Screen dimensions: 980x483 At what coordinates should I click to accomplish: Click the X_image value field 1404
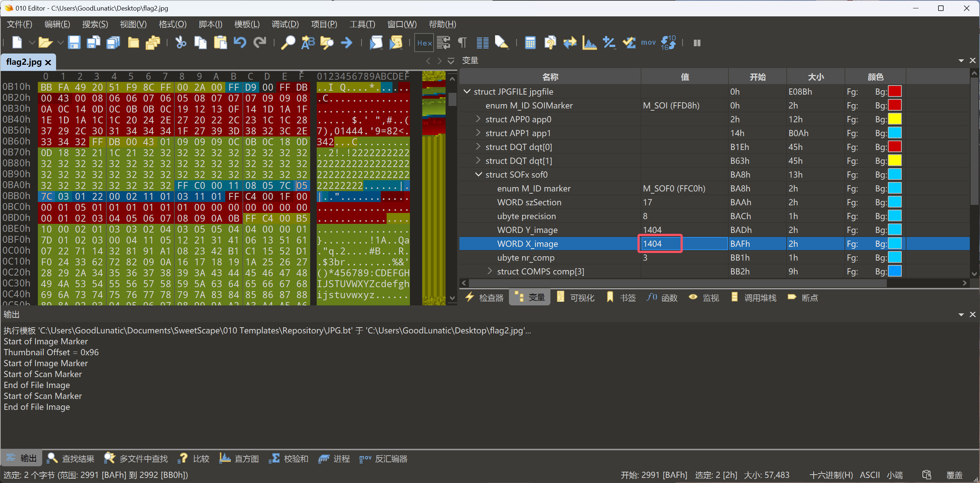684,244
